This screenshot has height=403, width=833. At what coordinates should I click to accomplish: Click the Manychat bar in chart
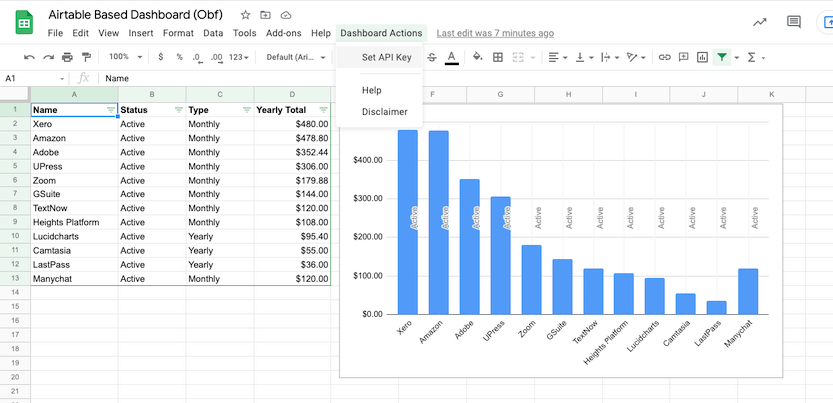748,291
